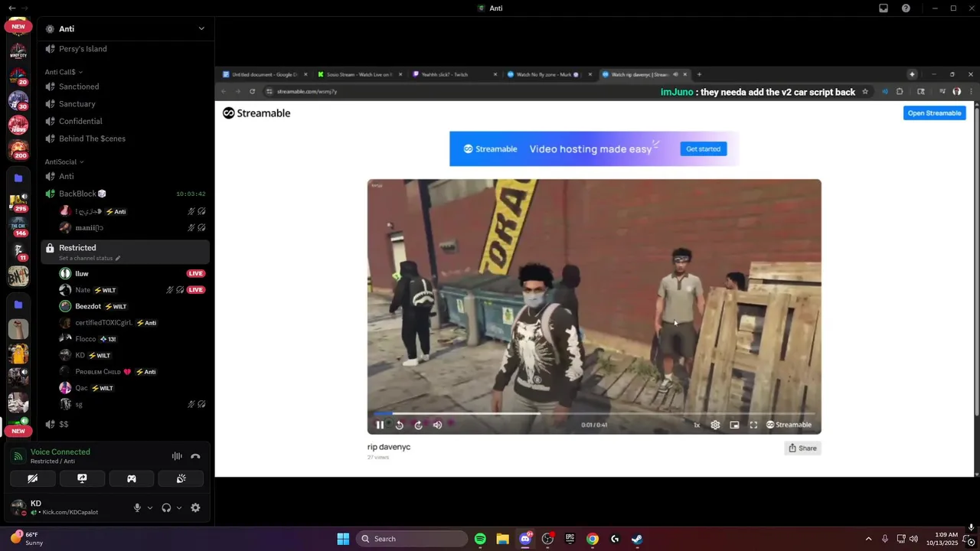Viewport: 980px width, 551px height.
Task: Click the Share button below the video
Action: 802,448
